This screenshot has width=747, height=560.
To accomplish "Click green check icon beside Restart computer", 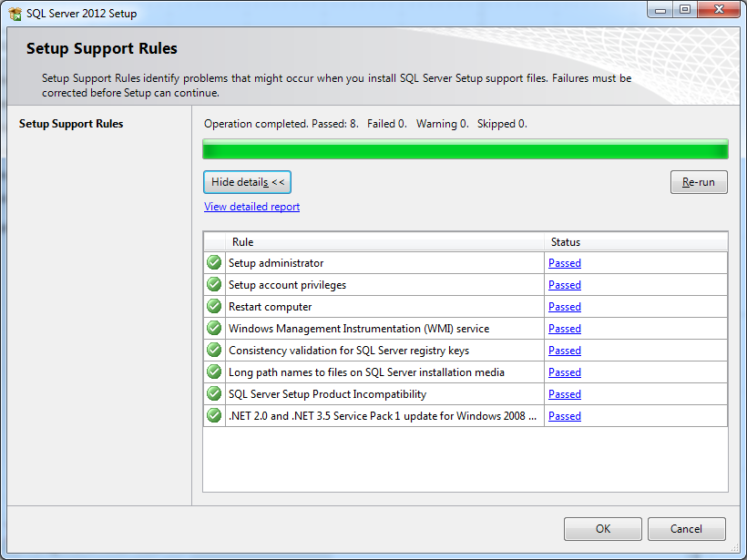I will [x=214, y=306].
